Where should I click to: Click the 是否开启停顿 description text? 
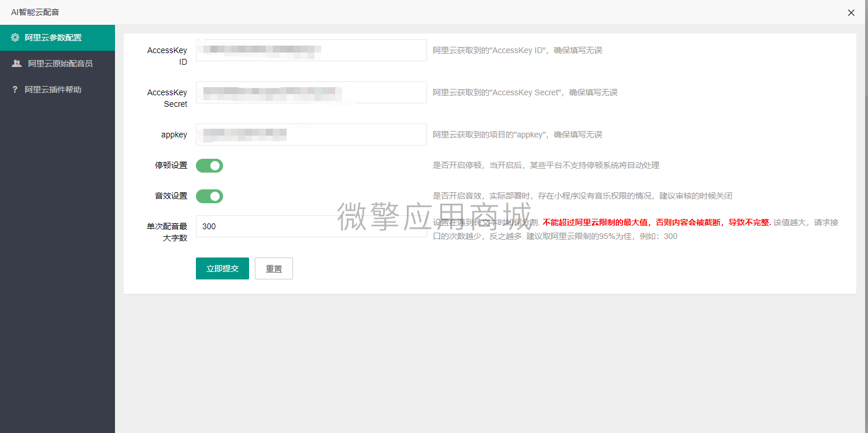click(546, 165)
